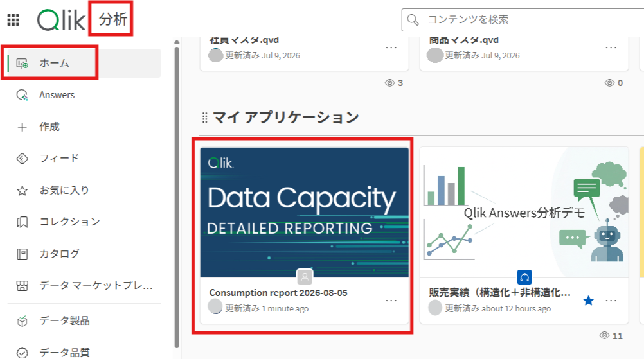Click the marketplace storefront icon
The image size is (644, 359).
[x=22, y=286]
